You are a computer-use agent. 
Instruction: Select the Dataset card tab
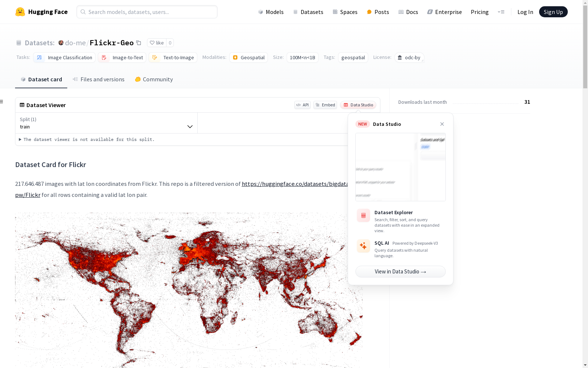click(41, 79)
